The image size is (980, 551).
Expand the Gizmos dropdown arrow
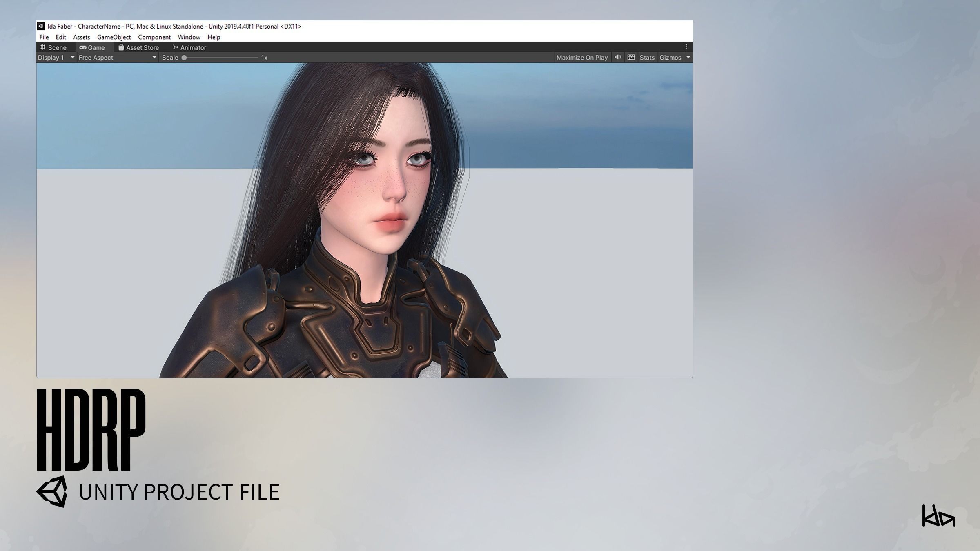pos(688,58)
